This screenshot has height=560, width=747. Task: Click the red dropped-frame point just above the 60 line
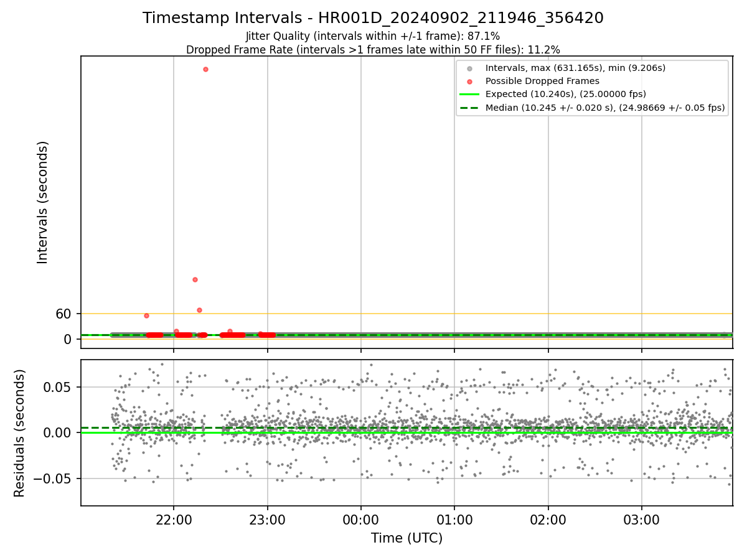coord(199,310)
